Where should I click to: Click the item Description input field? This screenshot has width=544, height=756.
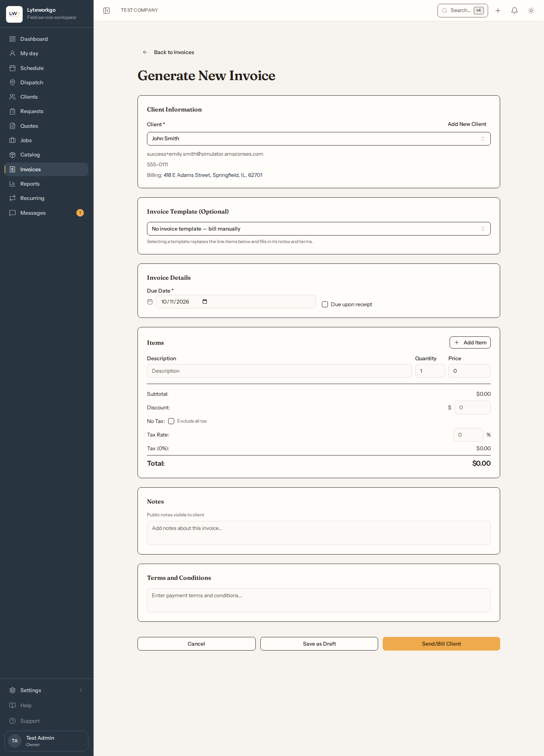tap(279, 371)
